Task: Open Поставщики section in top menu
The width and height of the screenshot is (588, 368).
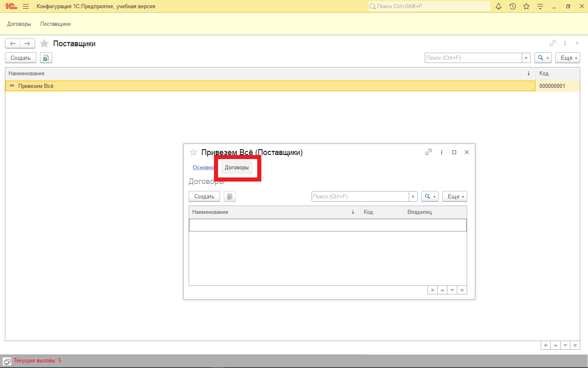Action: point(56,24)
